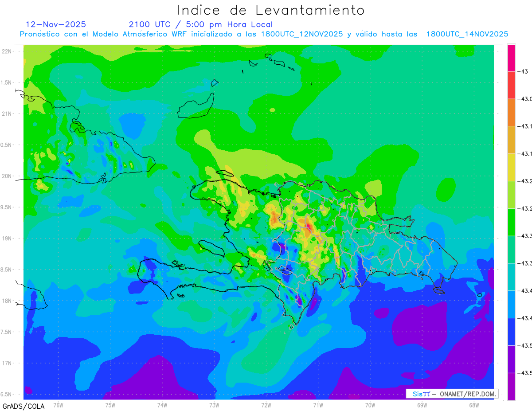
Task: Pick the red swatch in the colorbar
Action: click(511, 85)
